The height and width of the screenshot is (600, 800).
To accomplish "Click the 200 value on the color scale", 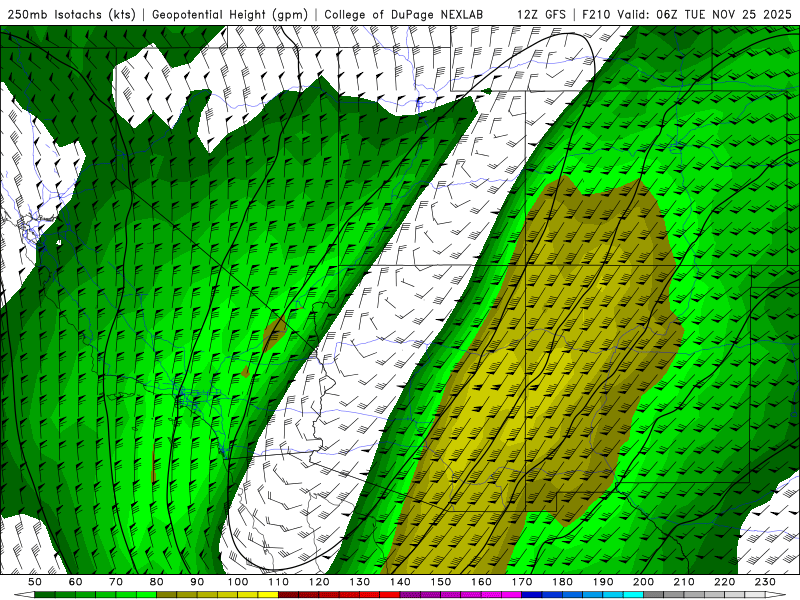I will click(643, 582).
